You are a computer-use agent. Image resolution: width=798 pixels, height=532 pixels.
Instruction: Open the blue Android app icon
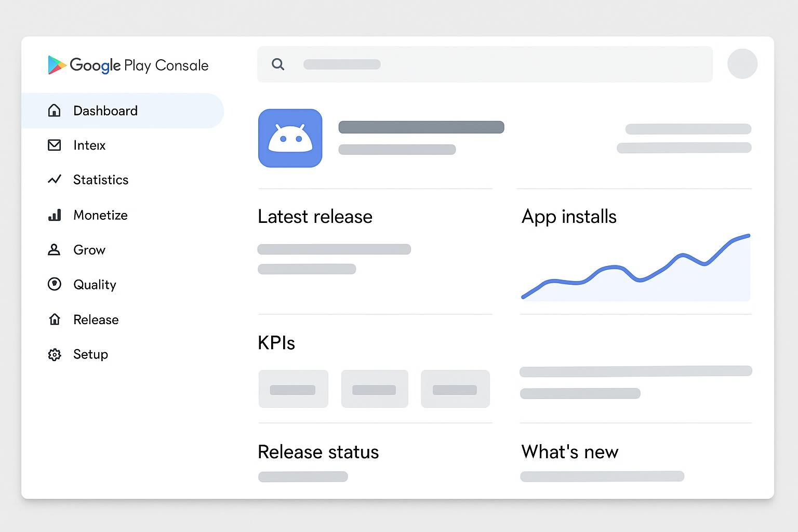click(x=290, y=138)
